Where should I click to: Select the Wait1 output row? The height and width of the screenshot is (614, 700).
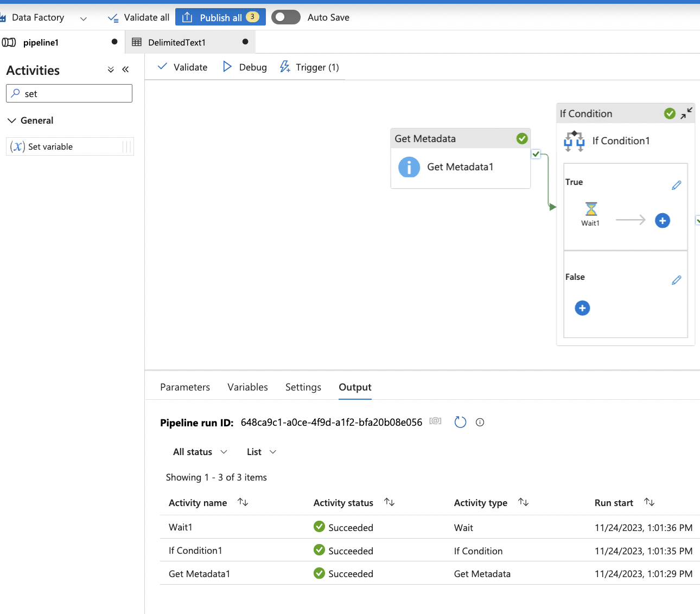[x=430, y=527]
